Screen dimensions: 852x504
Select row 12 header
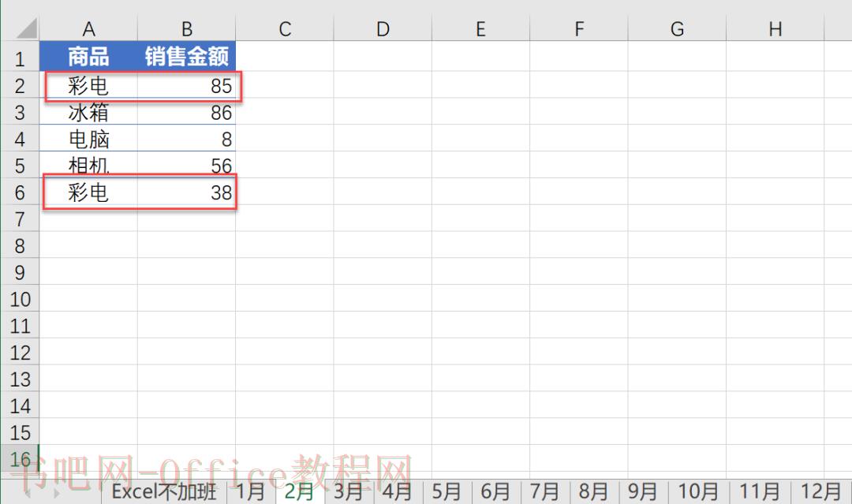pos(20,352)
